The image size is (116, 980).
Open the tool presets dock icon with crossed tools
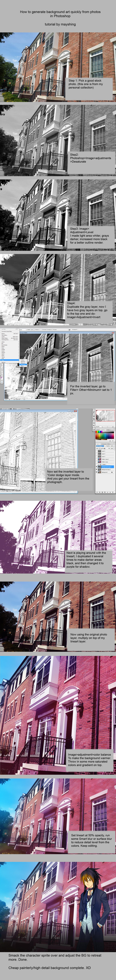pyautogui.click(x=94, y=412)
